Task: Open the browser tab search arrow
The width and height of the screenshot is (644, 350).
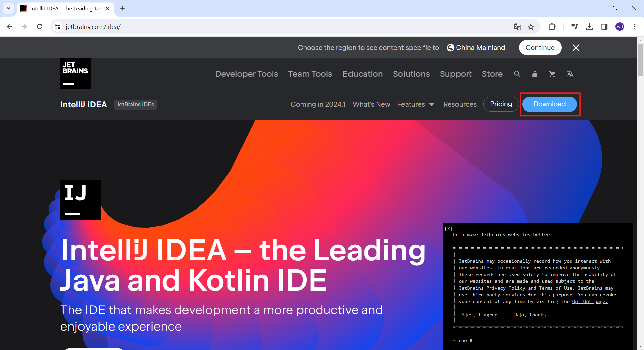Action: (x=8, y=8)
